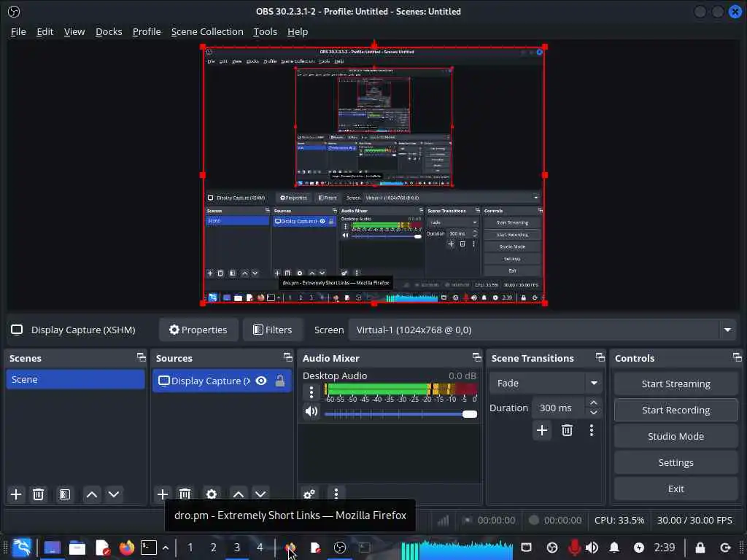Click the OBS window button in taskbar
The width and height of the screenshot is (747, 560).
pyautogui.click(x=340, y=548)
